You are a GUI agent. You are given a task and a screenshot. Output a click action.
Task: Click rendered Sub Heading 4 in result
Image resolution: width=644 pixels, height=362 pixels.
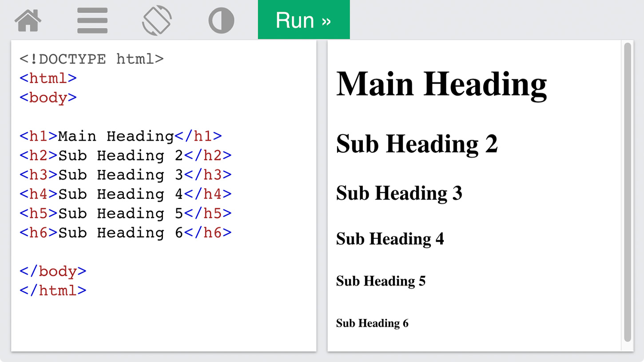click(x=390, y=239)
